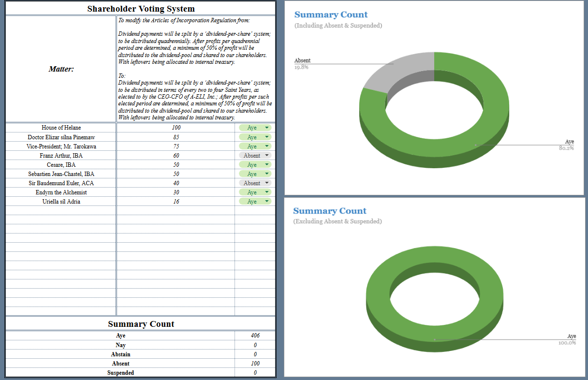The width and height of the screenshot is (588, 380).
Task: Select share count cell showing 100
Action: pos(176,128)
